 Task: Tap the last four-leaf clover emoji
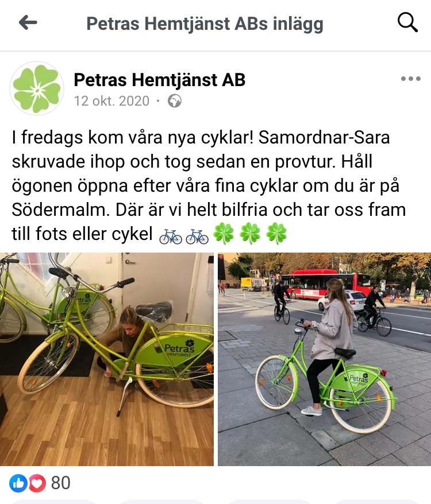point(276,234)
